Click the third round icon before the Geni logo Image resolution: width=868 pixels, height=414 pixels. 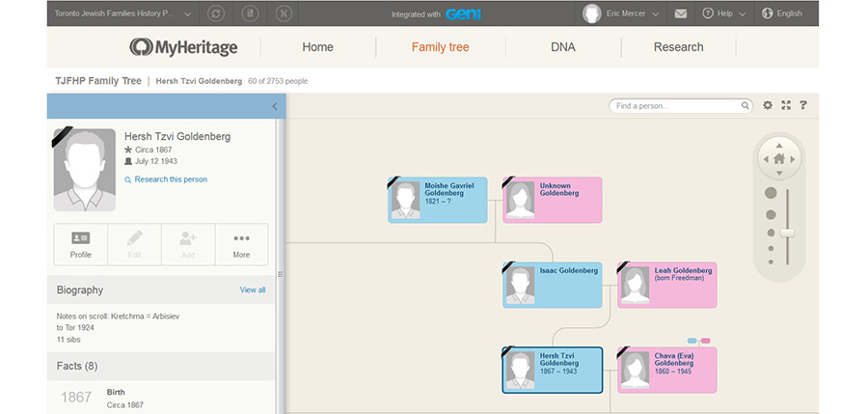click(x=284, y=14)
